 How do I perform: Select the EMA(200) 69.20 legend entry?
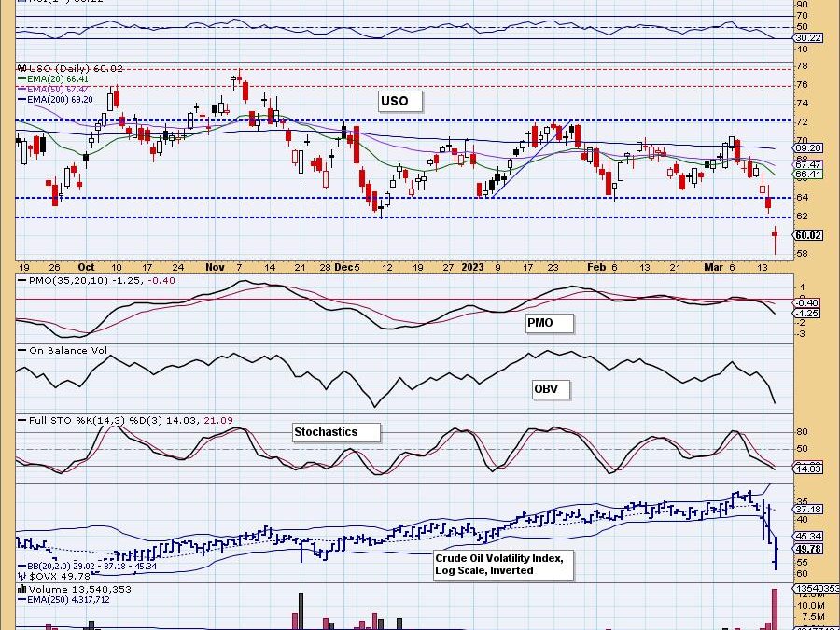(x=56, y=99)
